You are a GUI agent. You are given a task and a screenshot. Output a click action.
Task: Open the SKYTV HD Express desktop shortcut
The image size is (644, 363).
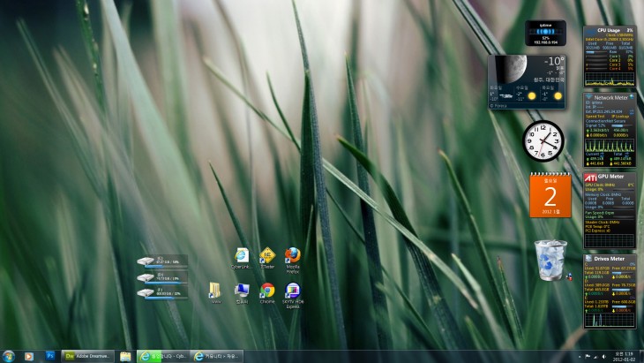tap(292, 291)
